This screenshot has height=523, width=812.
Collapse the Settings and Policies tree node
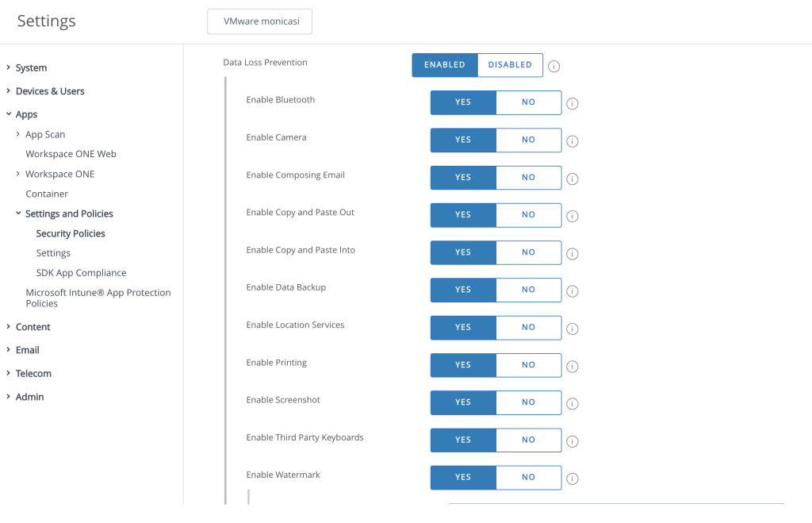18,213
